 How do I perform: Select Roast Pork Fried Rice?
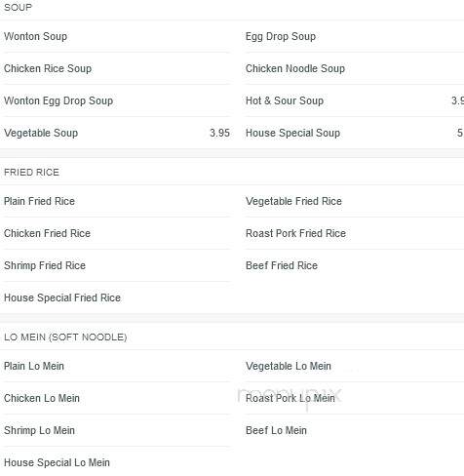pos(295,233)
